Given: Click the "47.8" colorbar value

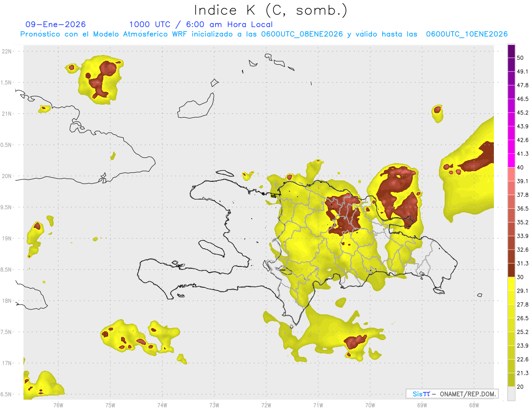Looking at the screenshot, I should [x=523, y=85].
